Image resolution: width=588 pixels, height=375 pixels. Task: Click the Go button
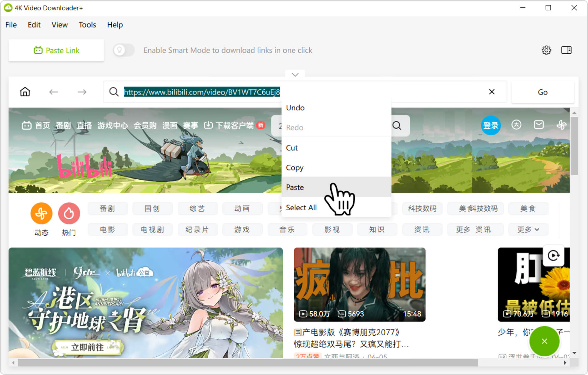(543, 92)
